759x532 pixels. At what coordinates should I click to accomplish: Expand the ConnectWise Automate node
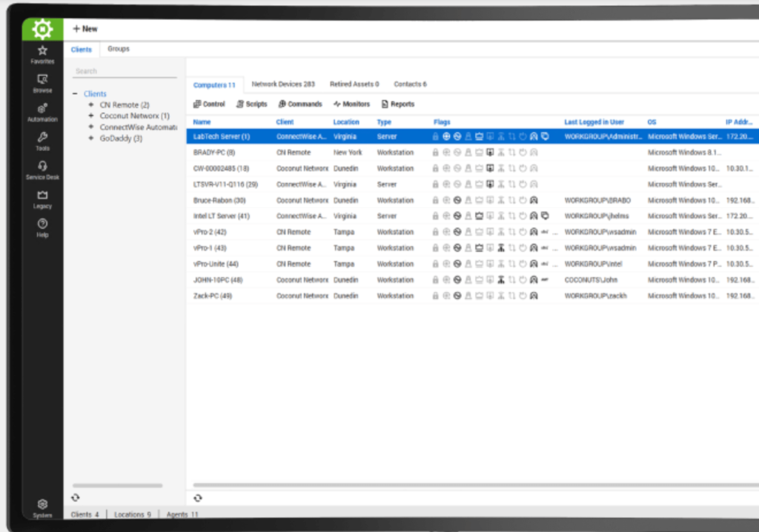click(x=91, y=127)
